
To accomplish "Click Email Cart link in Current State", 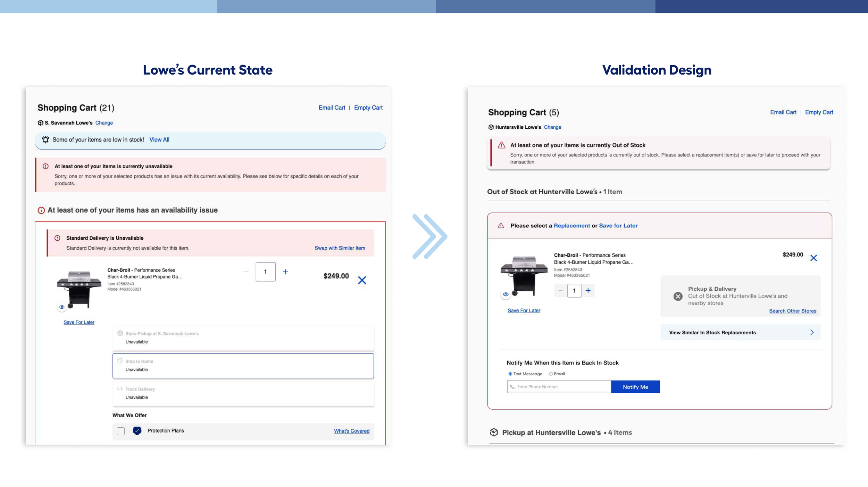I will tap(332, 108).
